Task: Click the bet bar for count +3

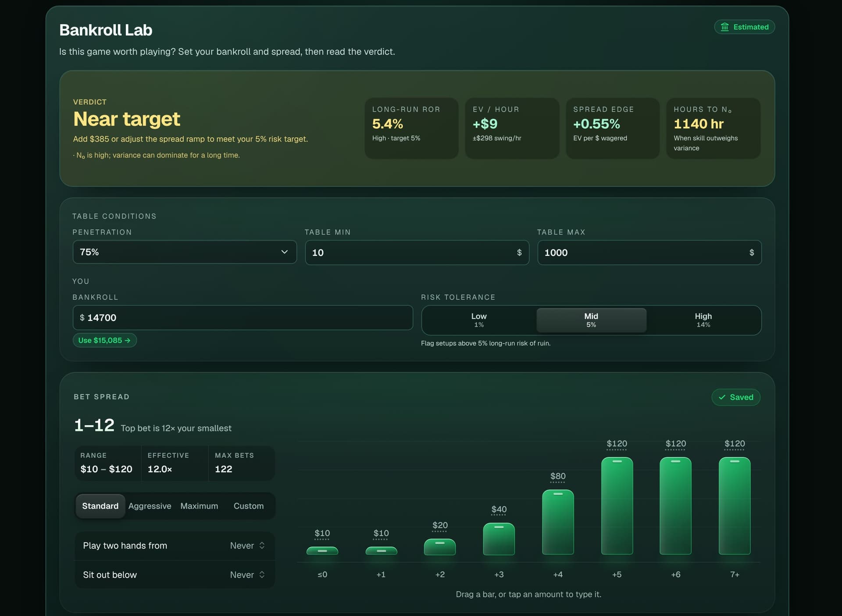Action: pyautogui.click(x=499, y=539)
